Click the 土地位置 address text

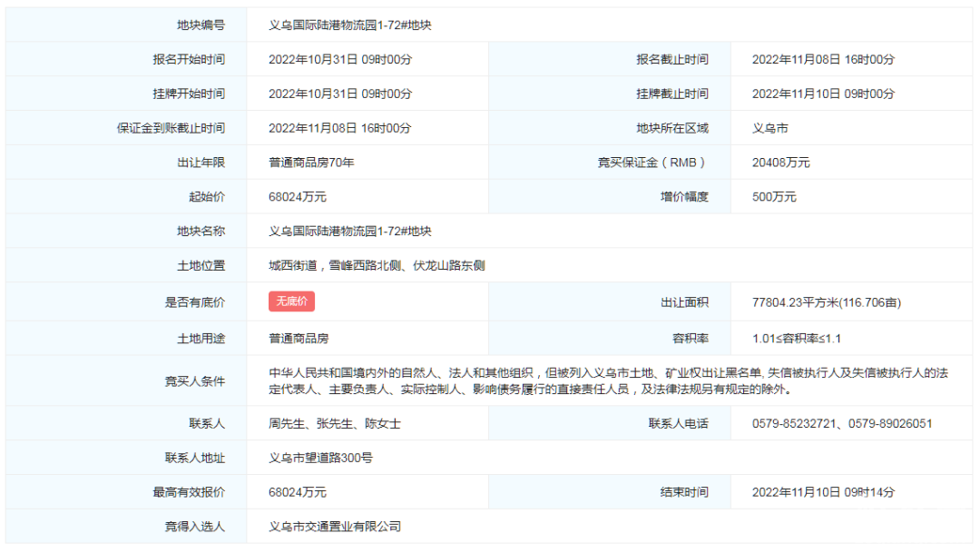377,266
